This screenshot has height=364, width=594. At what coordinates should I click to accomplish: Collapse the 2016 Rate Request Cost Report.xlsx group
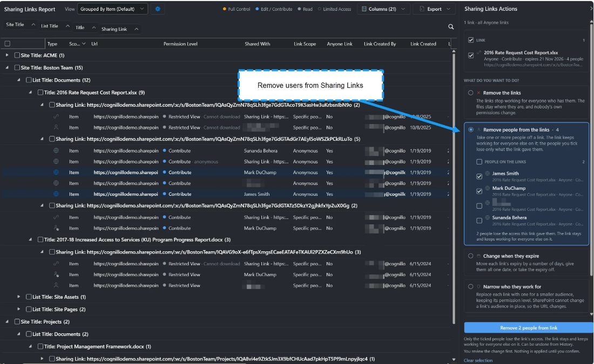pyautogui.click(x=30, y=92)
